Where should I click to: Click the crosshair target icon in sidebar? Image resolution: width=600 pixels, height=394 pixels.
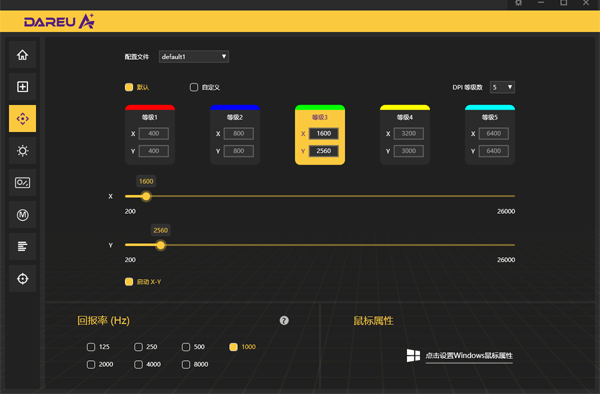pos(23,278)
